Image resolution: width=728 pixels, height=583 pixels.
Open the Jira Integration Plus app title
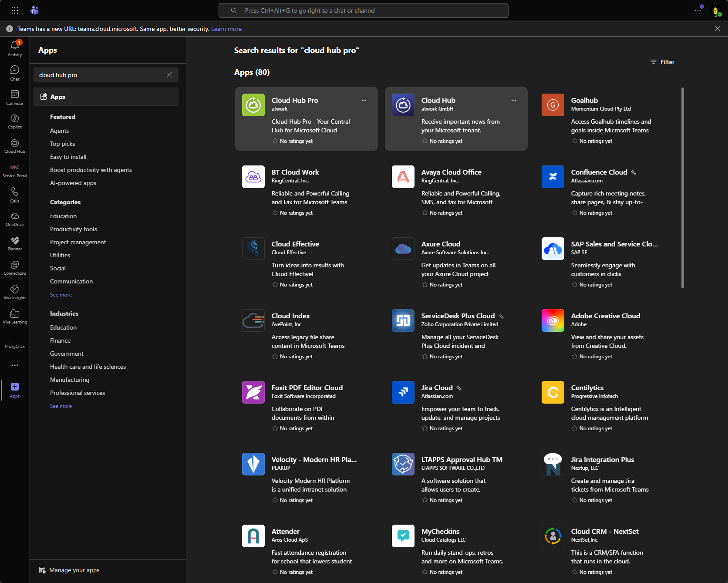(603, 460)
